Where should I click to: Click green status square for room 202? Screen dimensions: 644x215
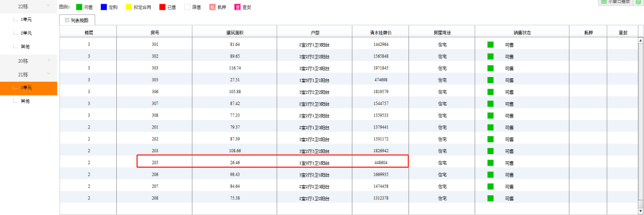(x=490, y=139)
